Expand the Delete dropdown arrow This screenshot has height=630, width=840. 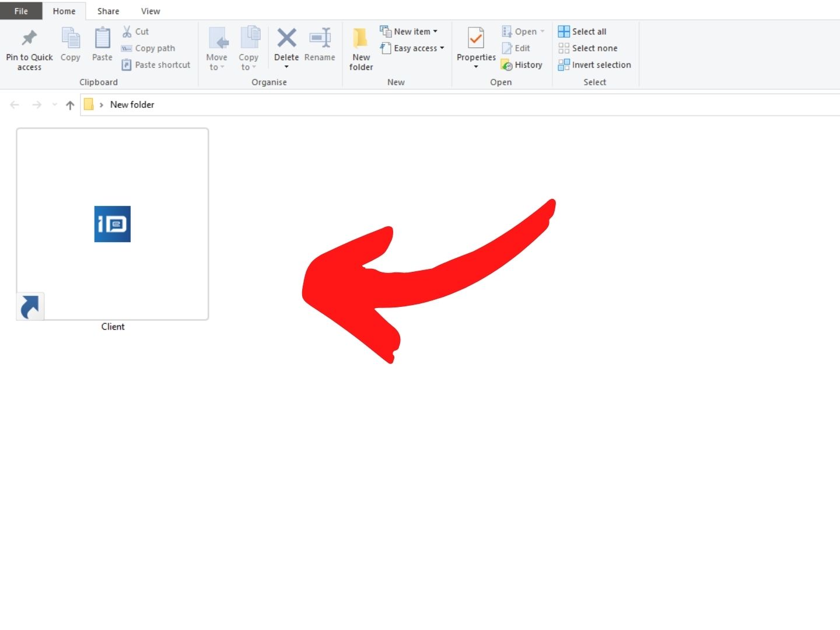tap(286, 67)
